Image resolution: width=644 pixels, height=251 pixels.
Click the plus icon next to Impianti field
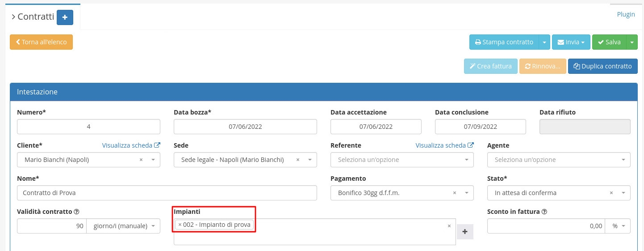coord(464,232)
